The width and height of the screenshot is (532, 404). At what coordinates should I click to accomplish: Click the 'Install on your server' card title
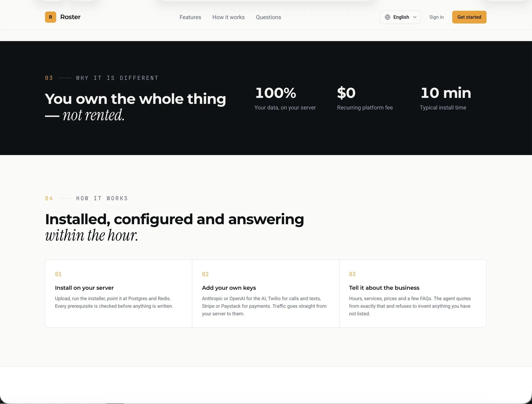84,288
